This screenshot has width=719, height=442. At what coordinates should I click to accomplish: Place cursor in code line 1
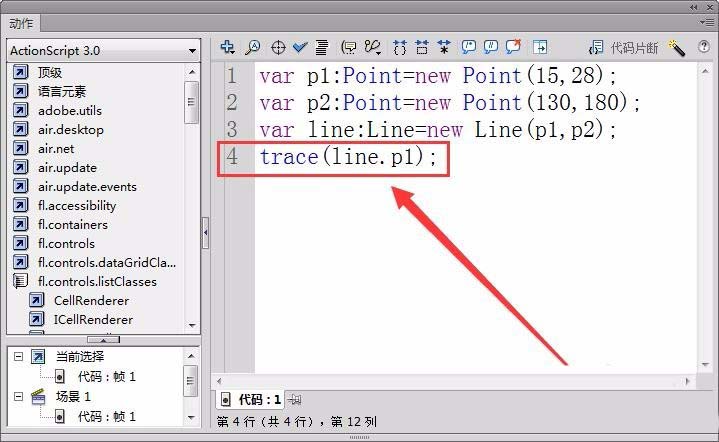pos(438,76)
